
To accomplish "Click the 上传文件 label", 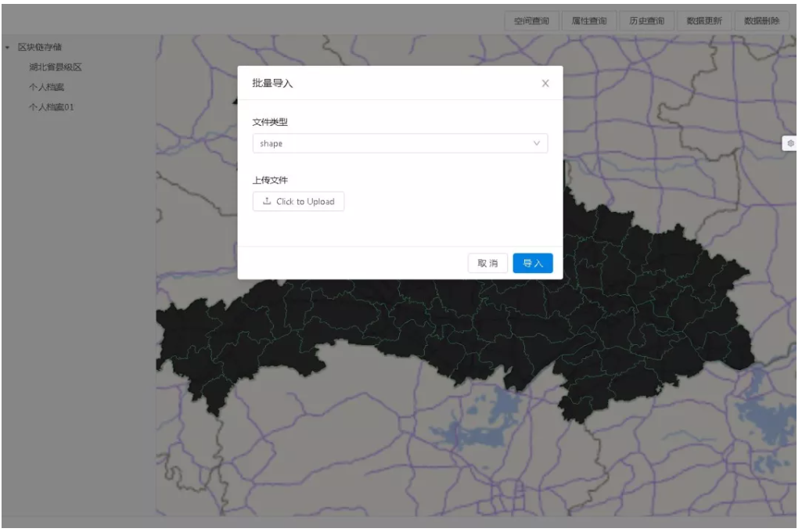I will tap(269, 180).
